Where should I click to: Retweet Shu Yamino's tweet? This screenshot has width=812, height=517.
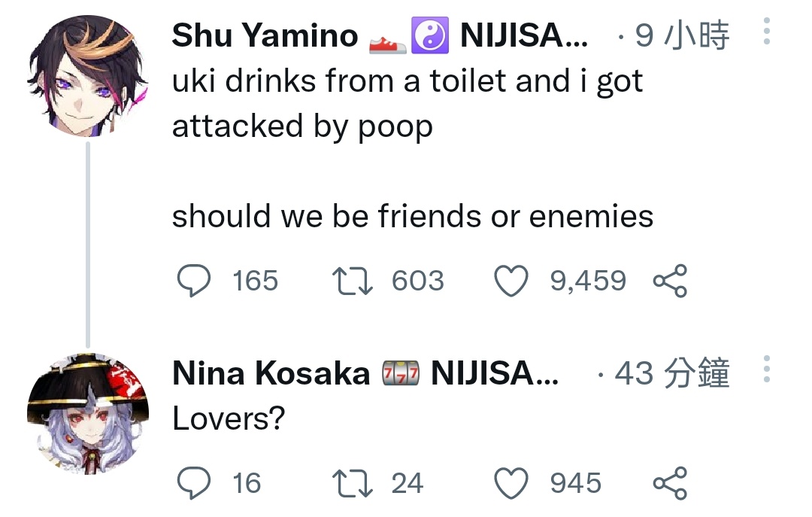tap(351, 281)
